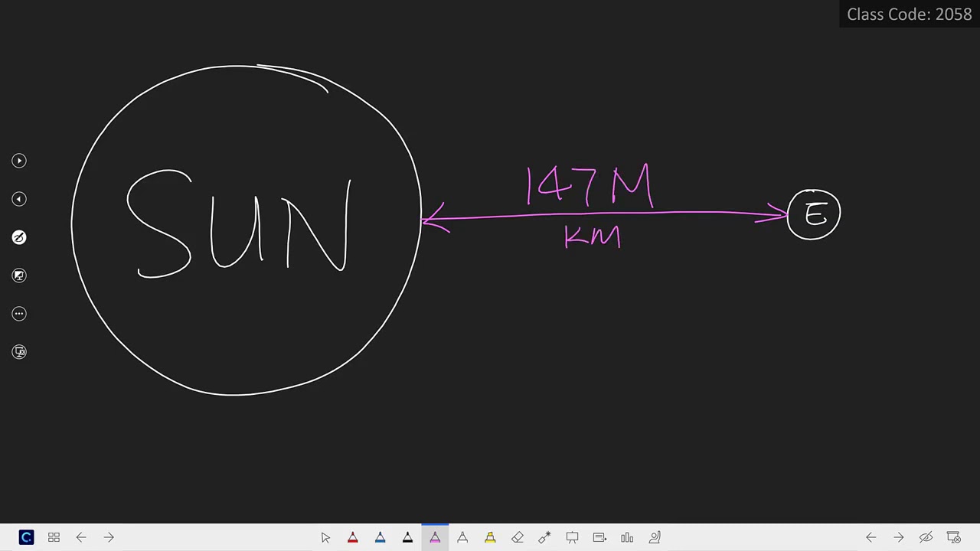Activate the laser pointer tool
The image size is (980, 551).
point(544,537)
